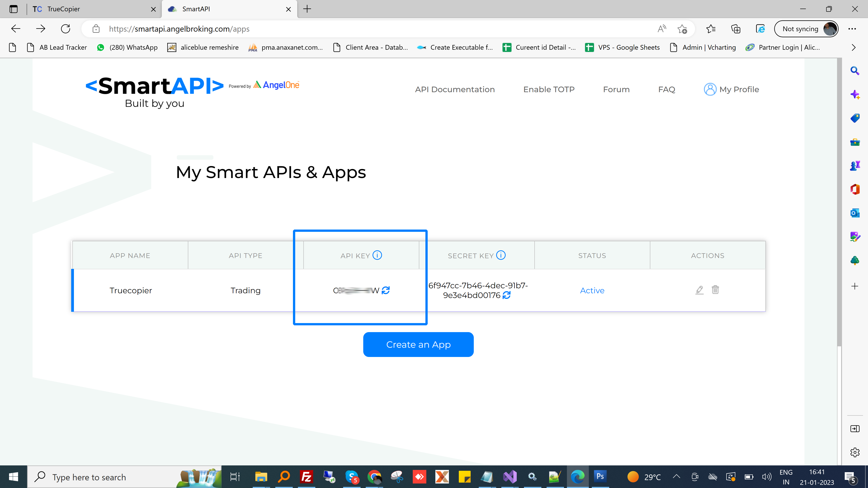Edit the Truecopier app with pencil icon
This screenshot has height=488, width=868.
(x=699, y=290)
